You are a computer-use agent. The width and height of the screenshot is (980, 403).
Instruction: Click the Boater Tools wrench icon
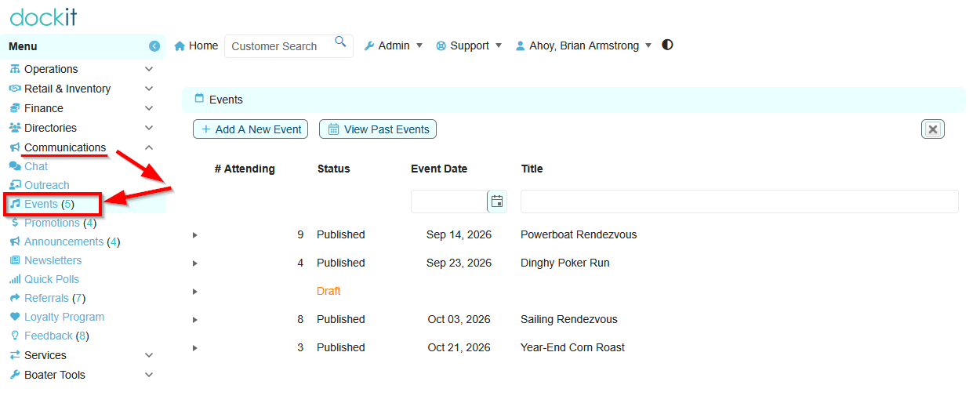[x=15, y=375]
